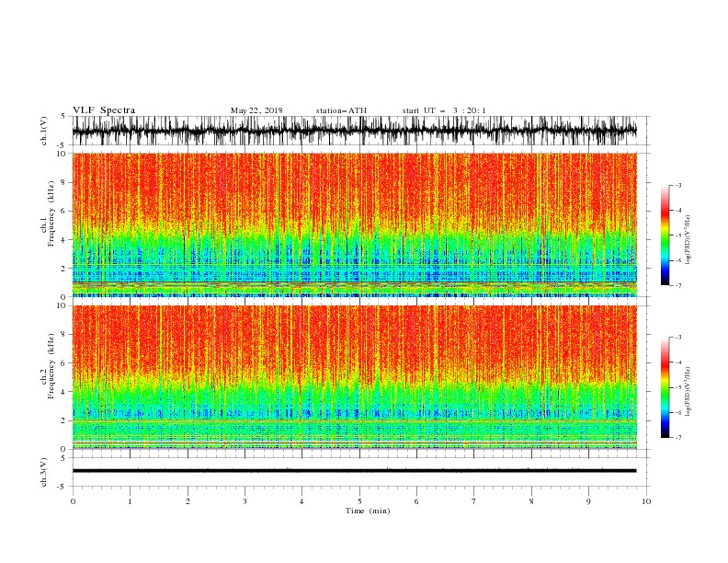Click the time axis tick label "7"
This screenshot has height=563, width=728.
[x=474, y=501]
